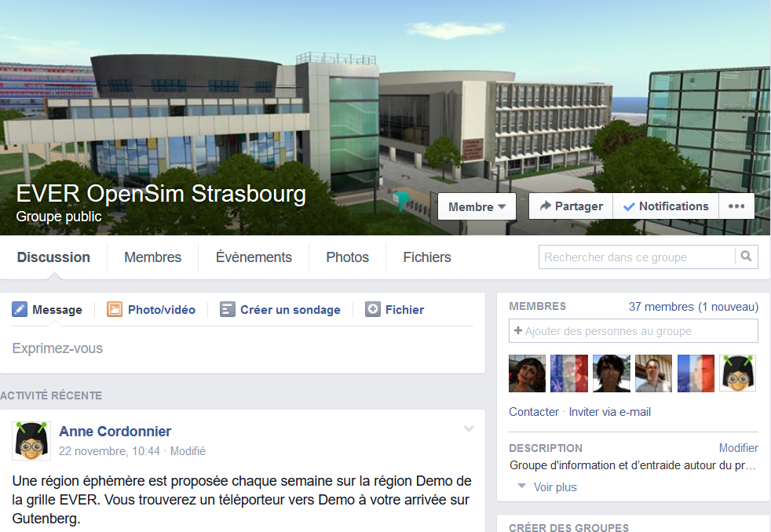Click the Inviter via e-mail link
771x532 pixels.
tap(610, 412)
